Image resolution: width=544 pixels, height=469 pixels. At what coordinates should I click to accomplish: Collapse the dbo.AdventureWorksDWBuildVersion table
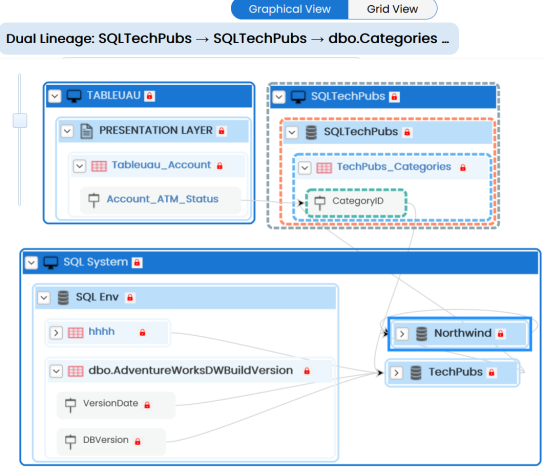coord(56,371)
